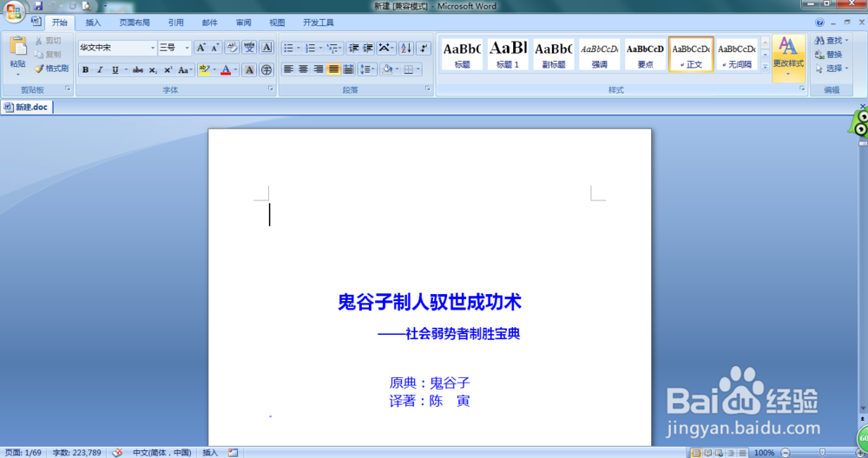This screenshot has width=868, height=458.
Task: Increase paragraph indent
Action: 367,48
